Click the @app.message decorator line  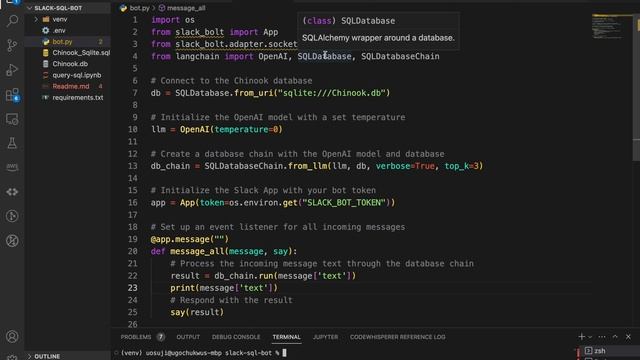click(x=190, y=239)
